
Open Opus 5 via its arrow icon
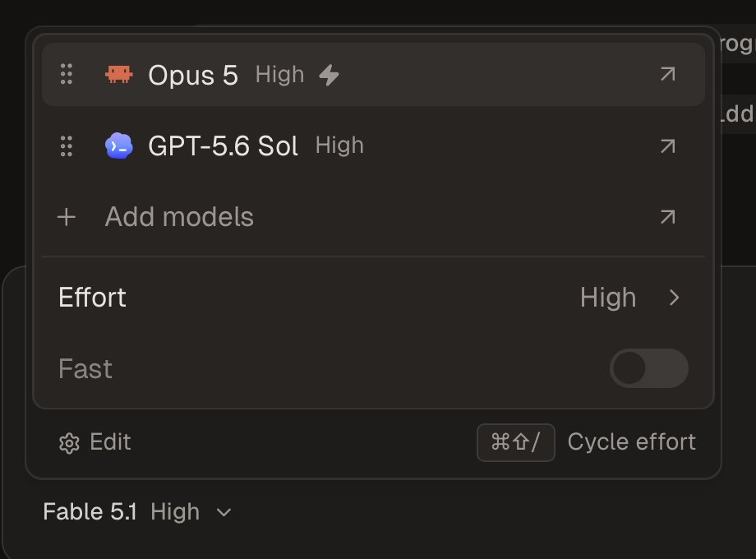668,74
